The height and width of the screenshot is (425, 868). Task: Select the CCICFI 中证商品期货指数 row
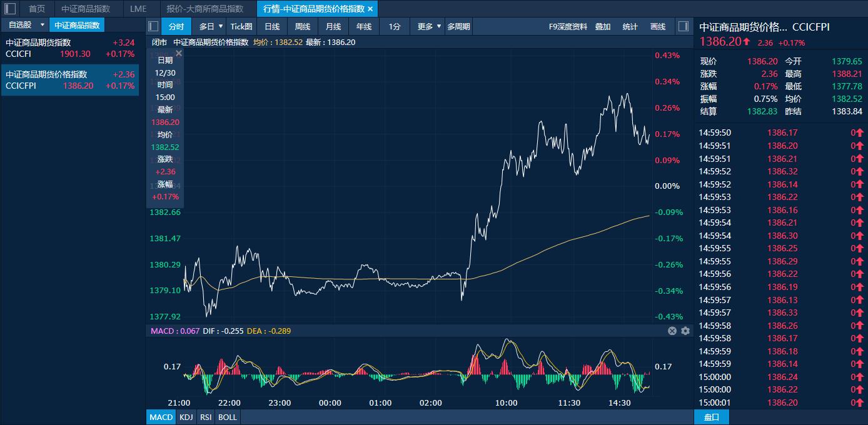(x=69, y=48)
